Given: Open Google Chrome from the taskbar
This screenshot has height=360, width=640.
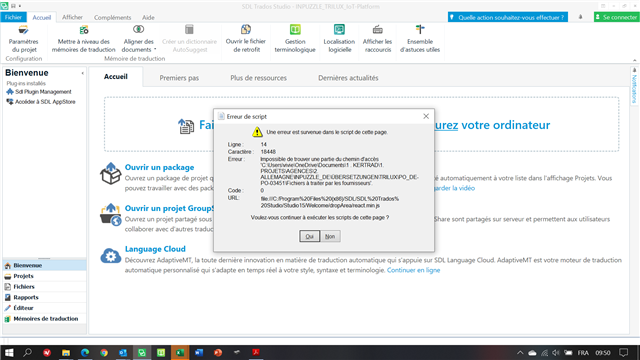Looking at the screenshot, I should point(104,352).
